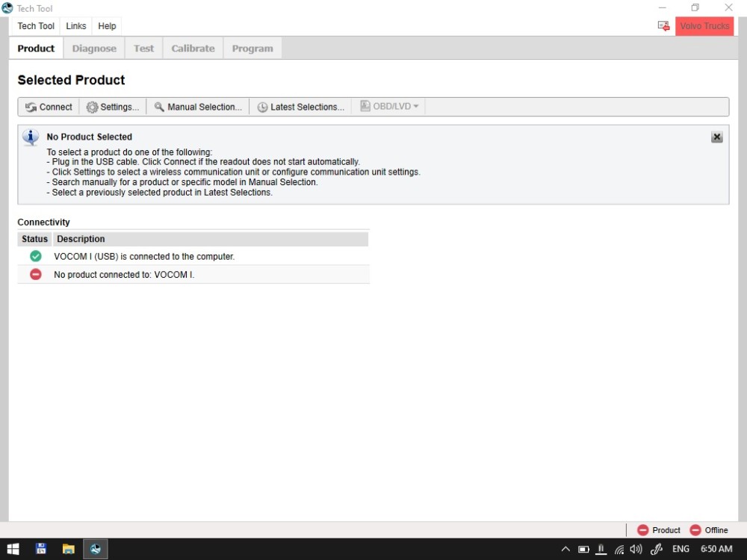Click the ENG language indicator

point(681,549)
